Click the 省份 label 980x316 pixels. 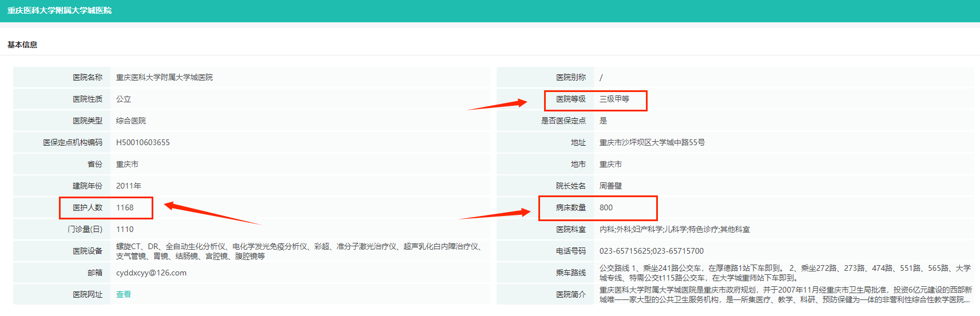[x=95, y=164]
